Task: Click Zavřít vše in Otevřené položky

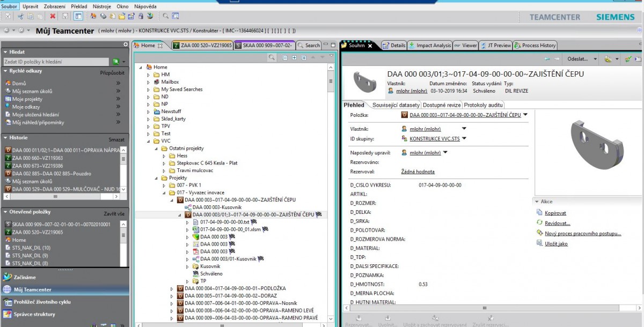Action: click(114, 213)
